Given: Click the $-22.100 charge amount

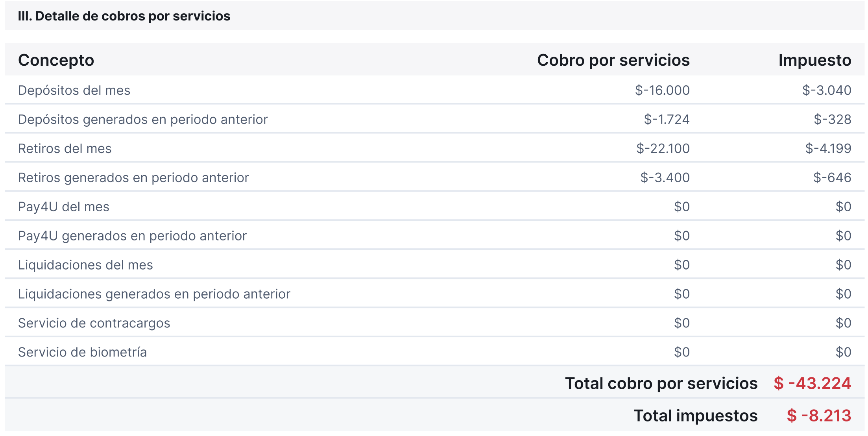Looking at the screenshot, I should tap(663, 149).
